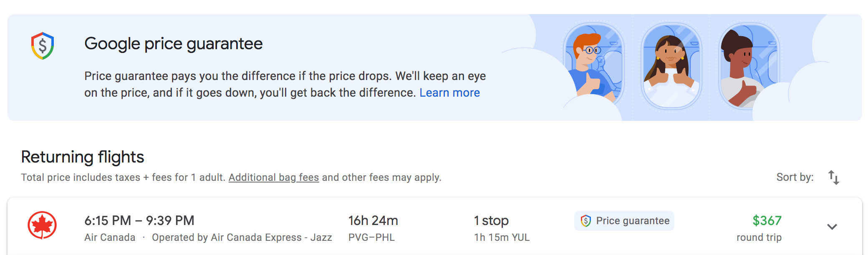Click the Sort by label
Screen dimensions: 868x255
pyautogui.click(x=795, y=177)
